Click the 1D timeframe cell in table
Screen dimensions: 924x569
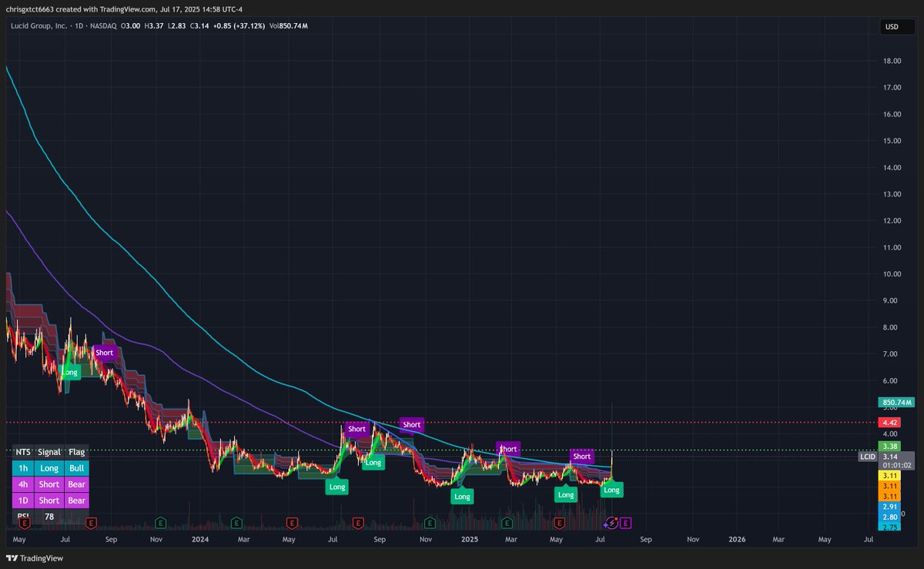[23, 500]
